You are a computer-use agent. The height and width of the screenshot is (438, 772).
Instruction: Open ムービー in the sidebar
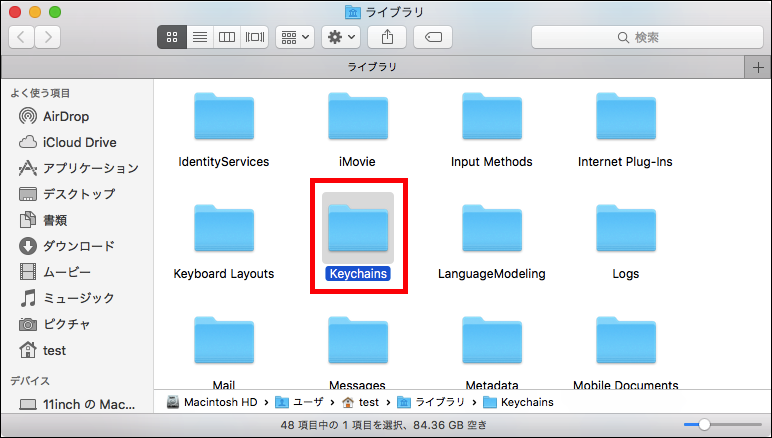click(55, 272)
